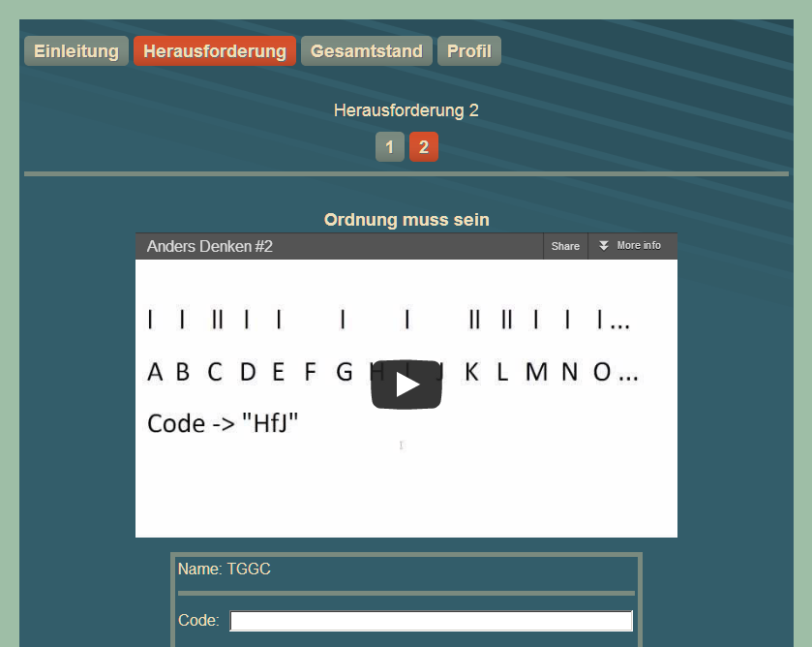Focus the Code input field
The image size is (812, 647).
(x=431, y=621)
